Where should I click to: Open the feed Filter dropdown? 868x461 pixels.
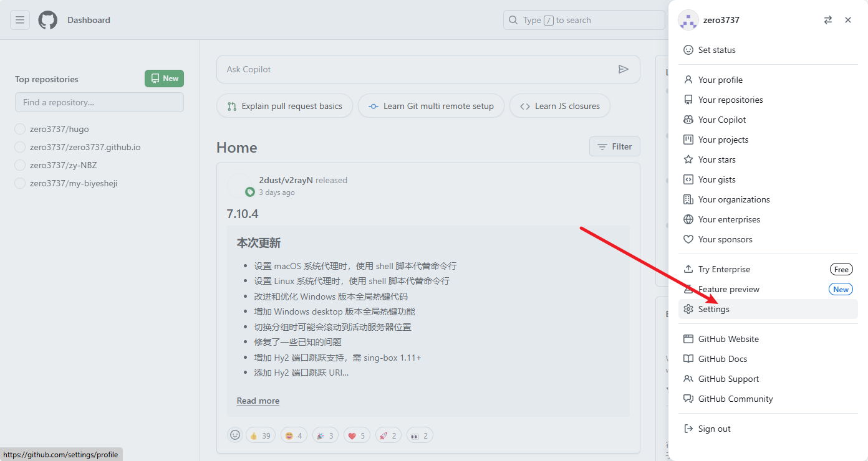614,146
